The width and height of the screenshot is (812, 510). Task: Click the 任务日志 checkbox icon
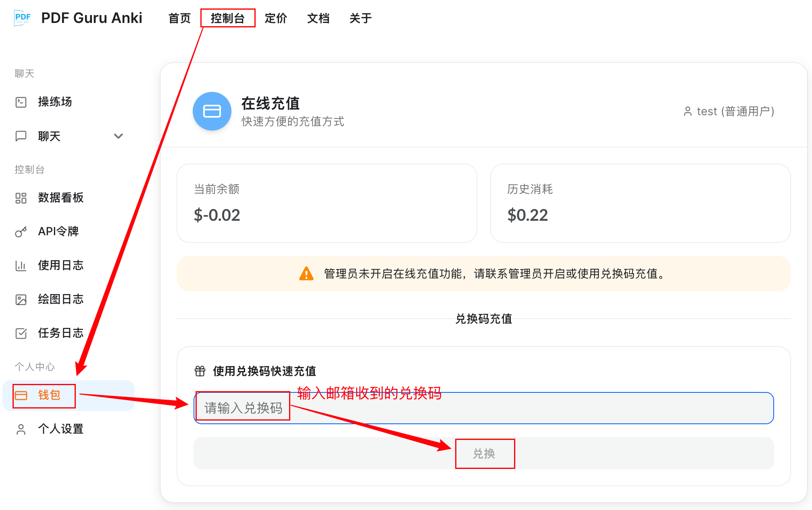(x=21, y=334)
